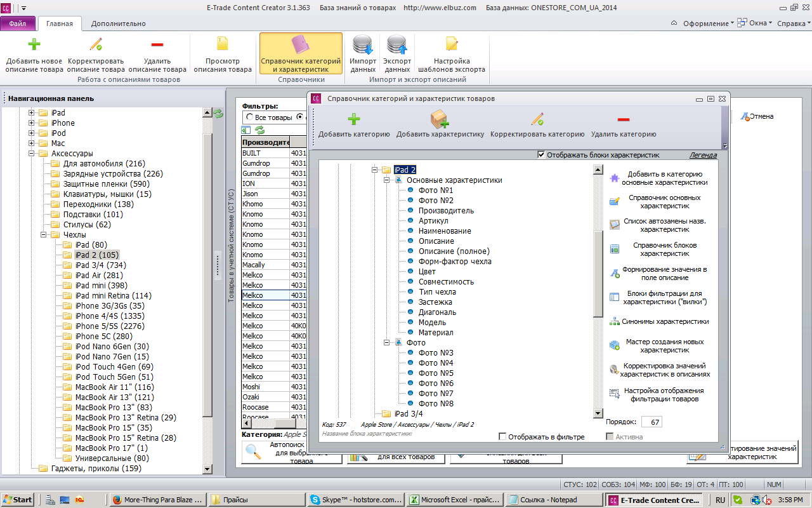The image size is (812, 508).
Task: Click Export data (Экспорт данных) icon
Action: (397, 45)
